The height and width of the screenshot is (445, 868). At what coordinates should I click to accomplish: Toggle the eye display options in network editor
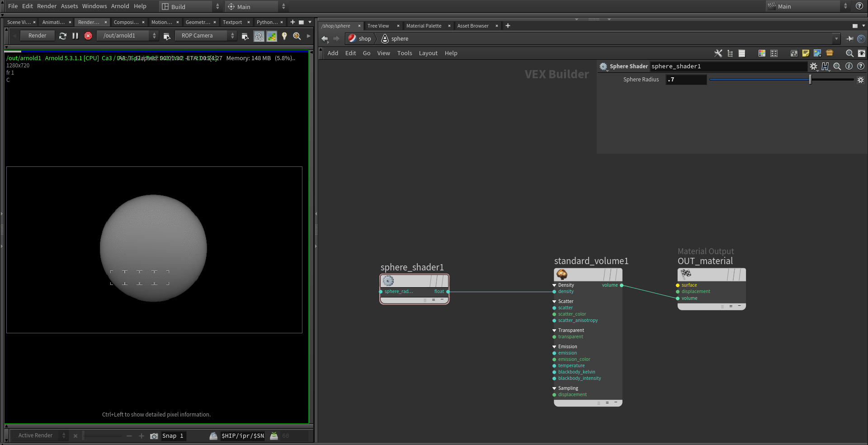click(862, 53)
